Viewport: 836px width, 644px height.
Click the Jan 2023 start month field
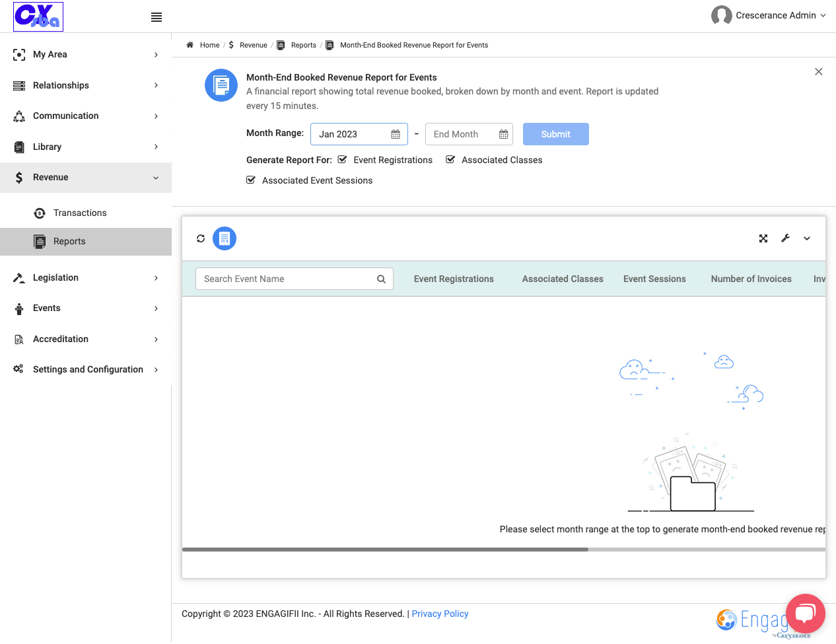359,134
